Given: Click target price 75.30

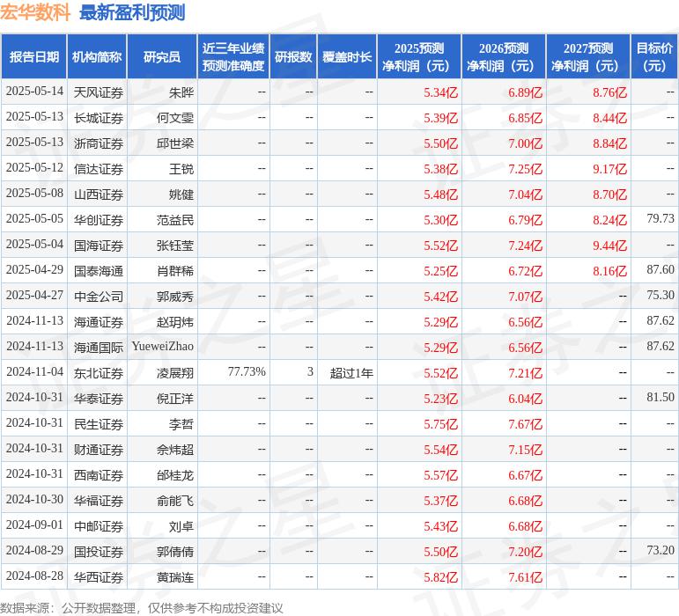Looking at the screenshot, I should pyautogui.click(x=661, y=295).
